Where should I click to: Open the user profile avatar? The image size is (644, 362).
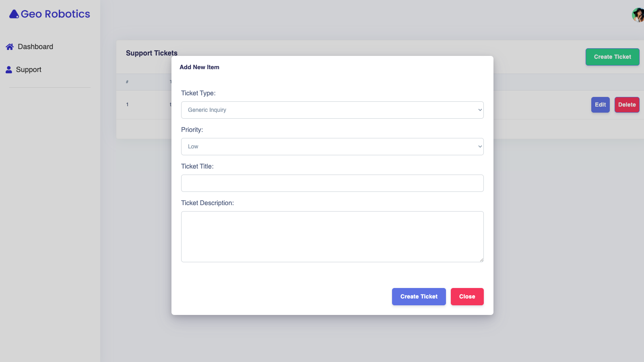point(638,16)
